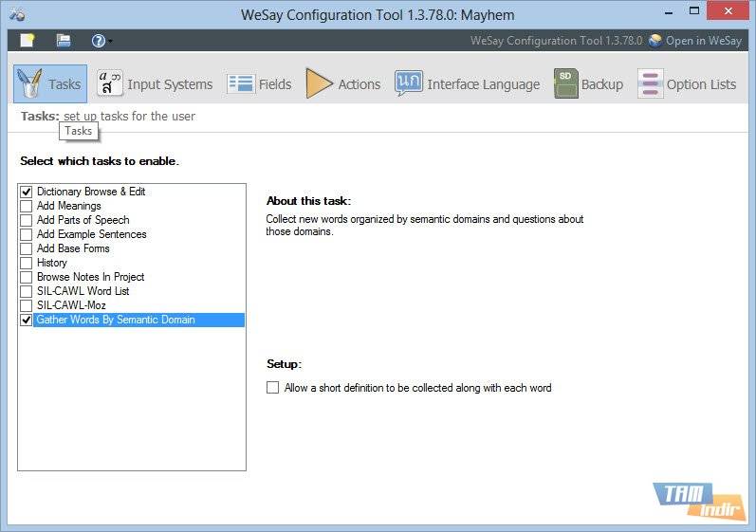Select the History task in list
This screenshot has height=532, width=756.
[52, 263]
